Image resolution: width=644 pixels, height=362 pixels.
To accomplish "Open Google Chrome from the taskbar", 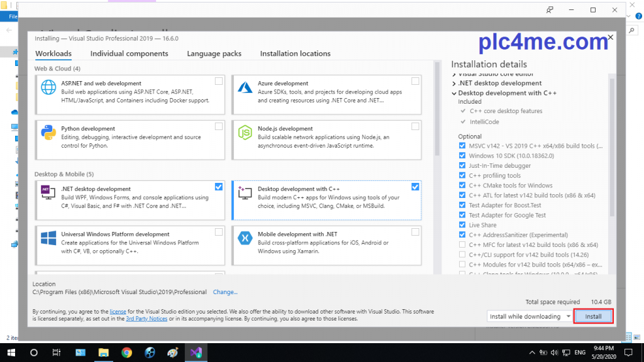I will point(126,353).
